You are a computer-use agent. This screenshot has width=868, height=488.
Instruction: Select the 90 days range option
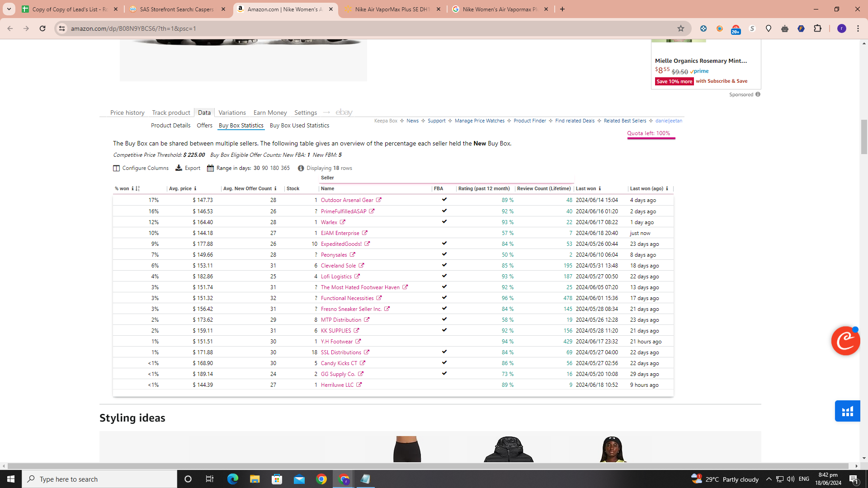[265, 168]
